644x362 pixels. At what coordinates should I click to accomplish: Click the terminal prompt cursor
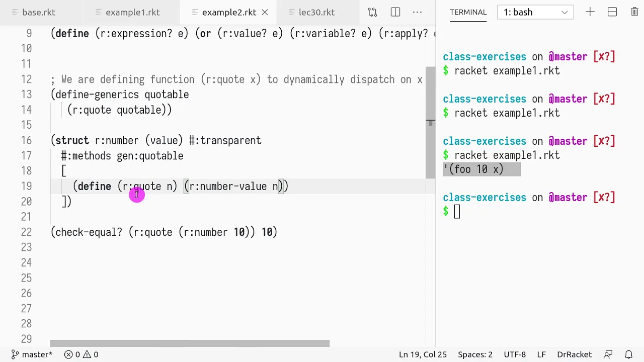click(x=457, y=212)
